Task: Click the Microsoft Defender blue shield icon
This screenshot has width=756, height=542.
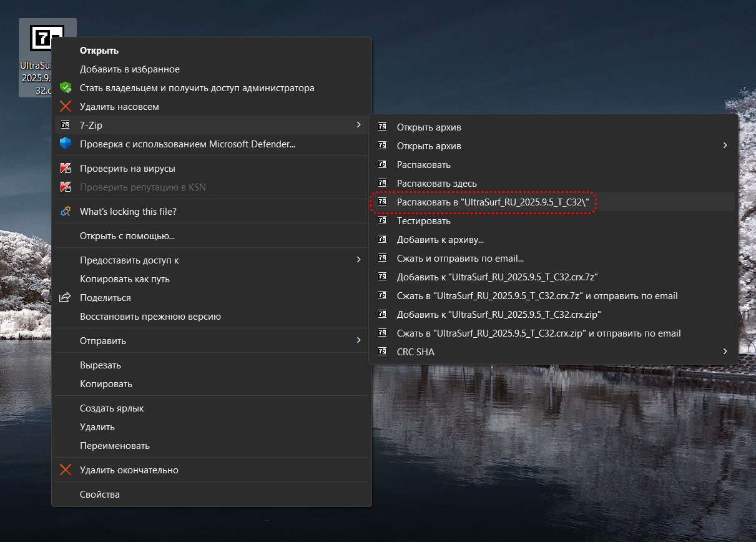Action: [x=65, y=144]
